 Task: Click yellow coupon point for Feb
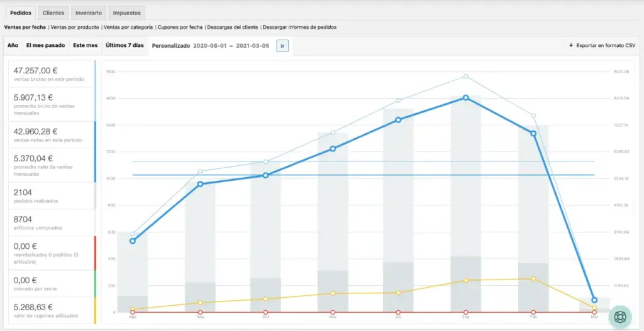pos(533,278)
